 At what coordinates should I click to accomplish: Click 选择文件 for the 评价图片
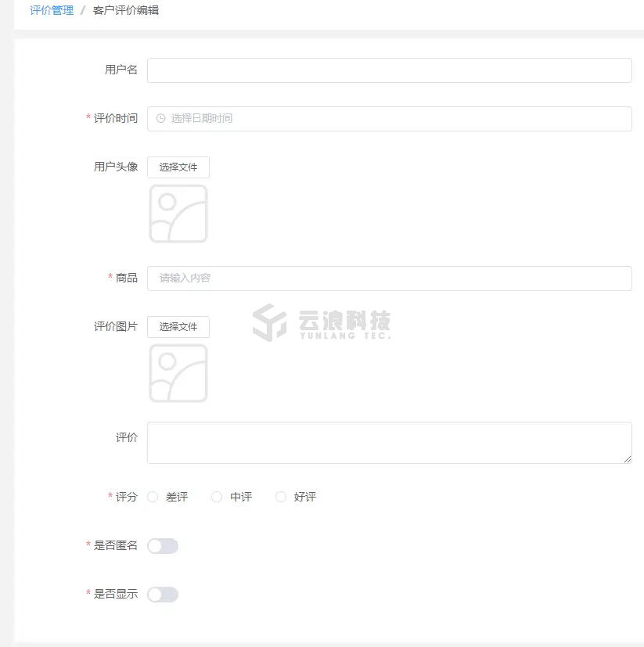[x=178, y=326]
